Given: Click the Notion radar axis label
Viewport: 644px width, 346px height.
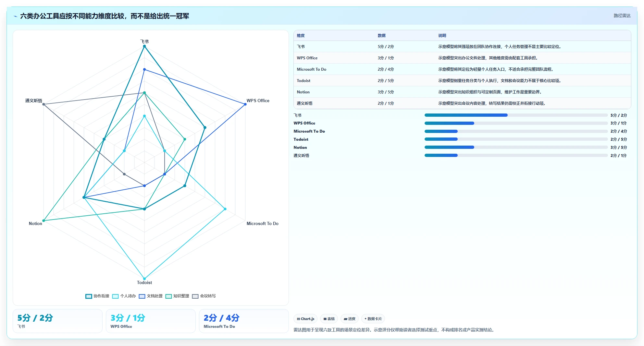Looking at the screenshot, I should point(35,223).
